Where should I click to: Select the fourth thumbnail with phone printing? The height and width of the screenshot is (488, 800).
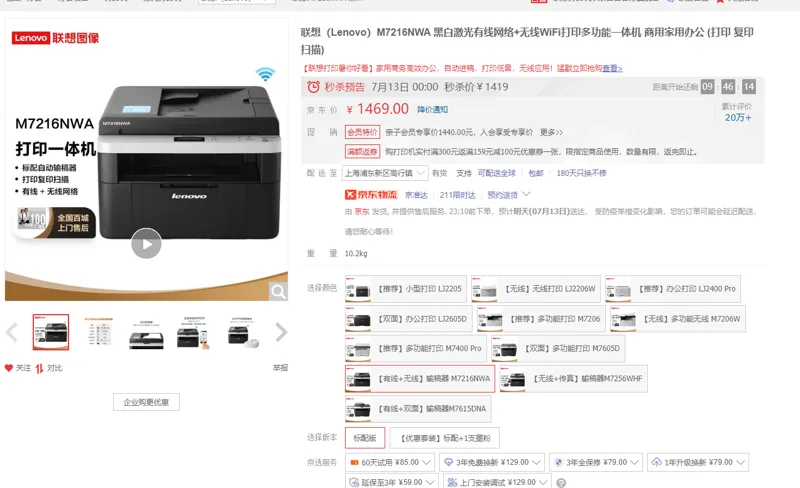point(193,332)
